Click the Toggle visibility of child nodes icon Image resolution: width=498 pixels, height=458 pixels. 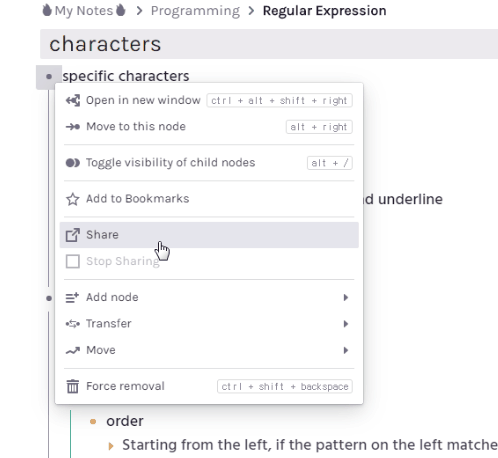73,163
